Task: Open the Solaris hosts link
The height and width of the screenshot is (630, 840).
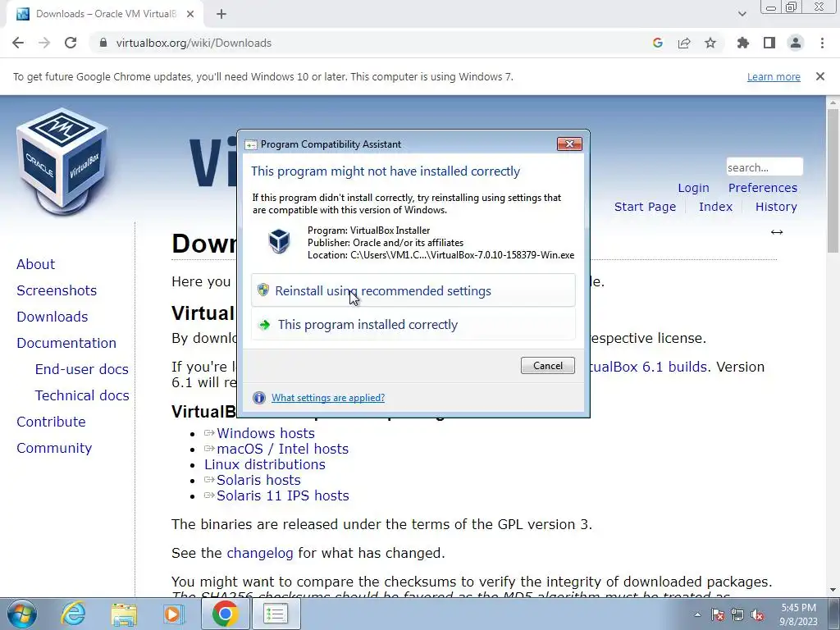Action: click(x=258, y=479)
